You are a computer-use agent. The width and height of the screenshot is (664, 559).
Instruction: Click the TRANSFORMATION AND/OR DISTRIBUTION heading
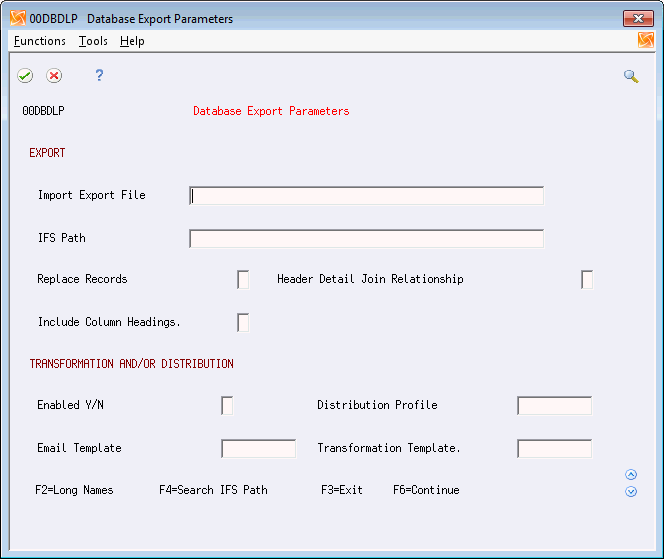[x=131, y=364]
